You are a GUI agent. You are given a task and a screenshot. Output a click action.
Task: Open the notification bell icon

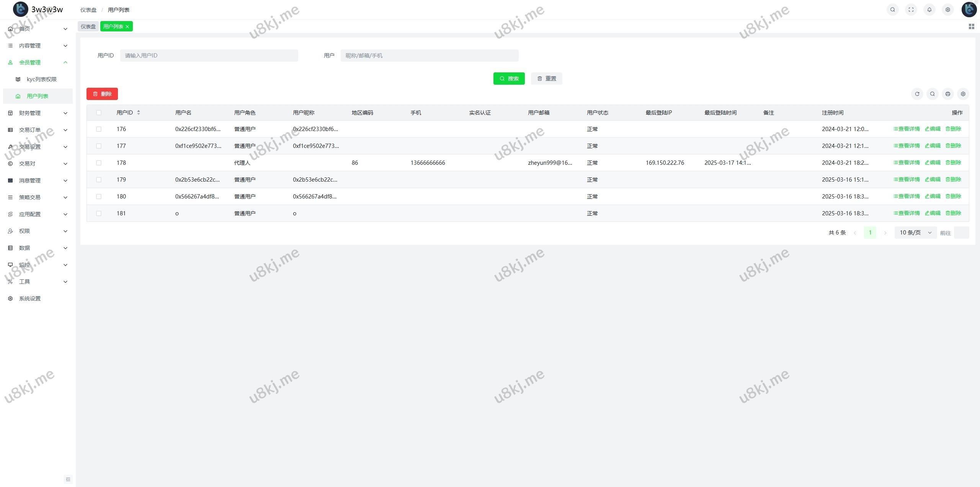tap(929, 10)
